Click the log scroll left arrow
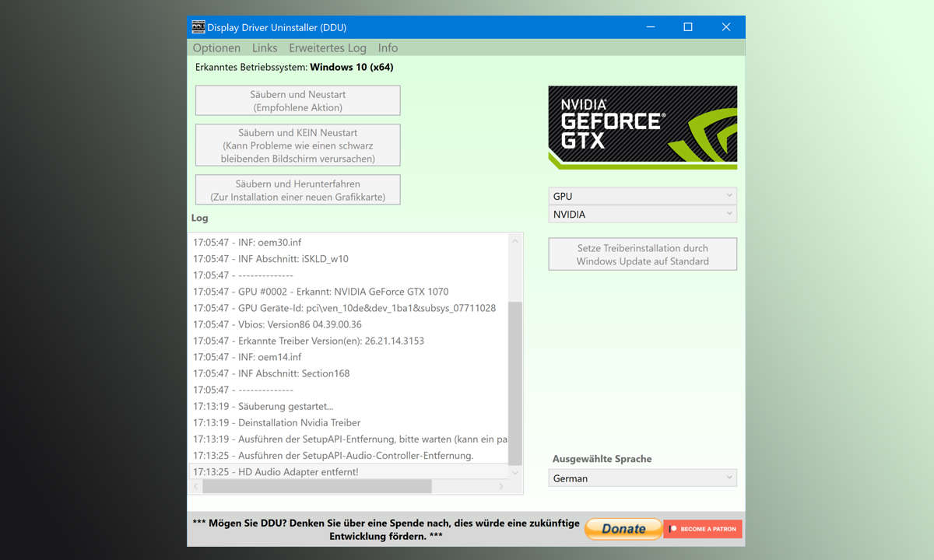The width and height of the screenshot is (934, 560). 195,486
